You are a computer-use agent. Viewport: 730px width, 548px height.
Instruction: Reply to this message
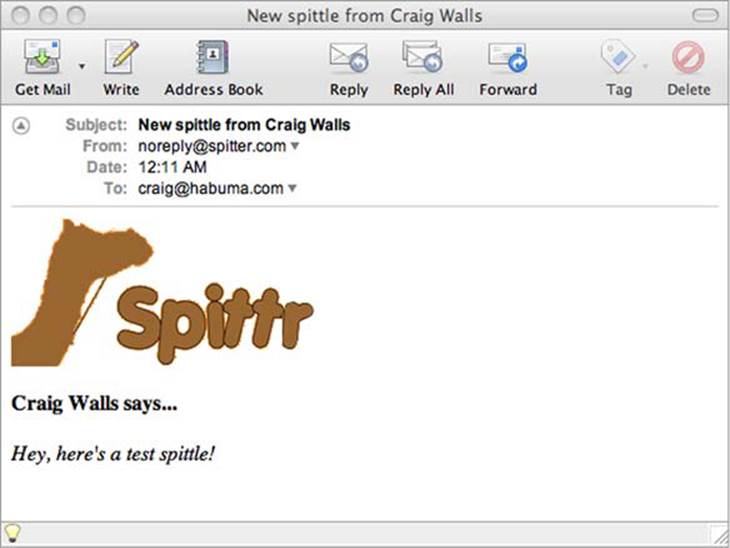point(349,58)
